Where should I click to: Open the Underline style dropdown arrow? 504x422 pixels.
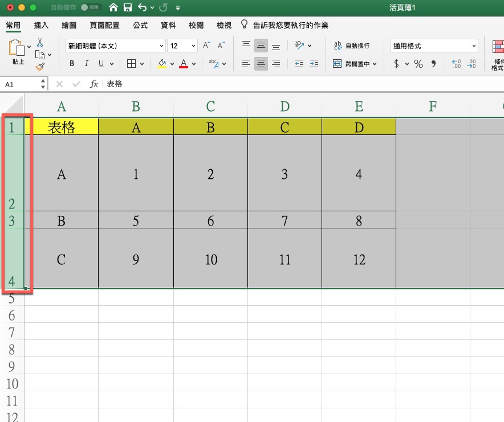point(112,64)
